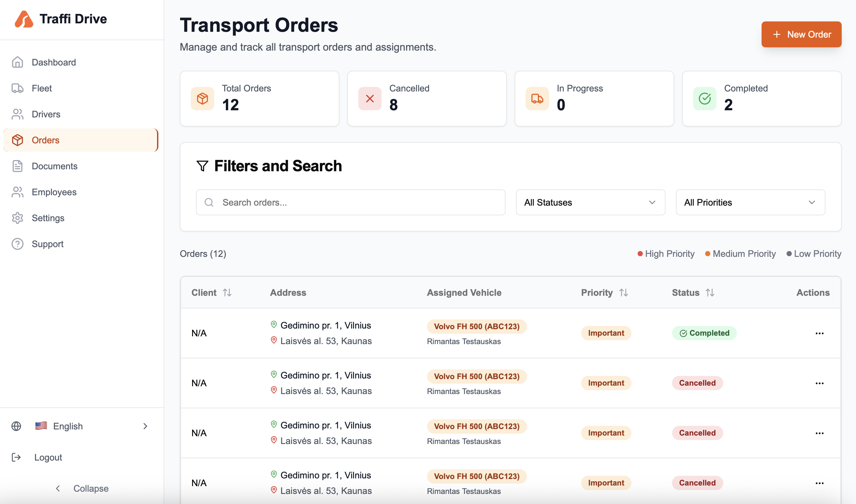
Task: Open the All Priorities dropdown
Action: [750, 202]
